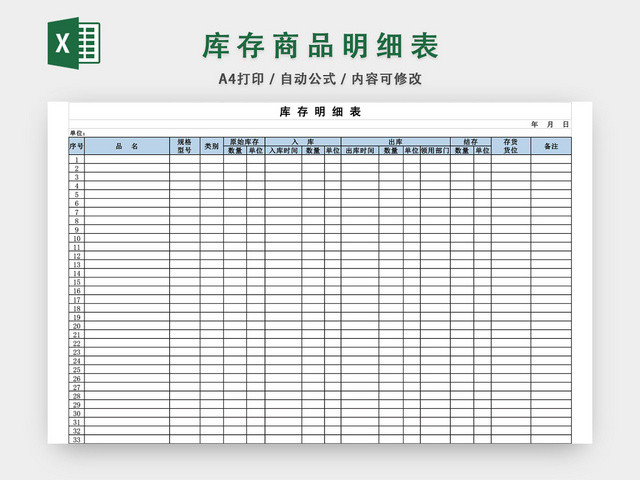Click the subtitle A4打印 / 自动公式 / 内容可修改
Image resolution: width=640 pixels, height=480 pixels.
(x=320, y=79)
